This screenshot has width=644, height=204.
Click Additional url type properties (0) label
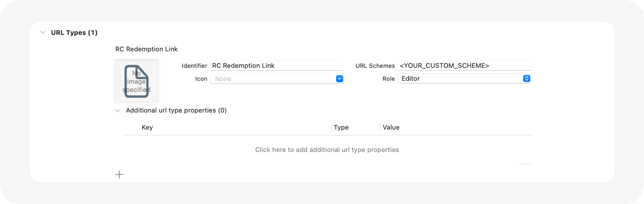click(x=176, y=110)
